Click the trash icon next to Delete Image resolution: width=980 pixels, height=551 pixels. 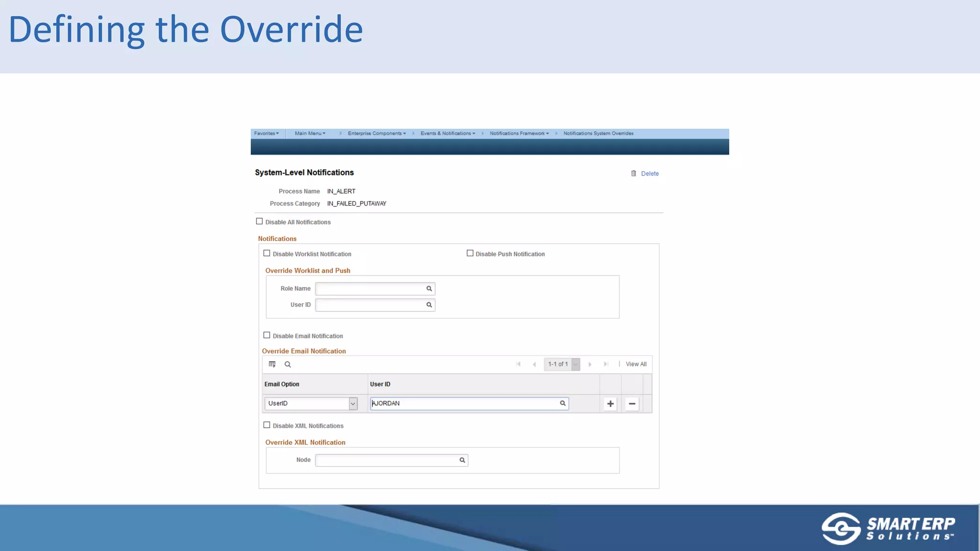pyautogui.click(x=634, y=174)
